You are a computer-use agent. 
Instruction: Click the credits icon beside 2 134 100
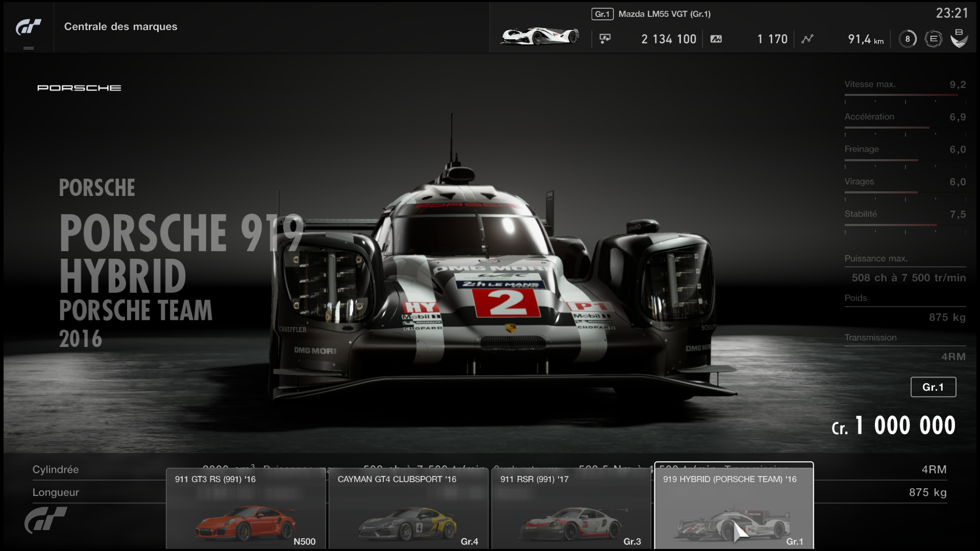[x=605, y=39]
